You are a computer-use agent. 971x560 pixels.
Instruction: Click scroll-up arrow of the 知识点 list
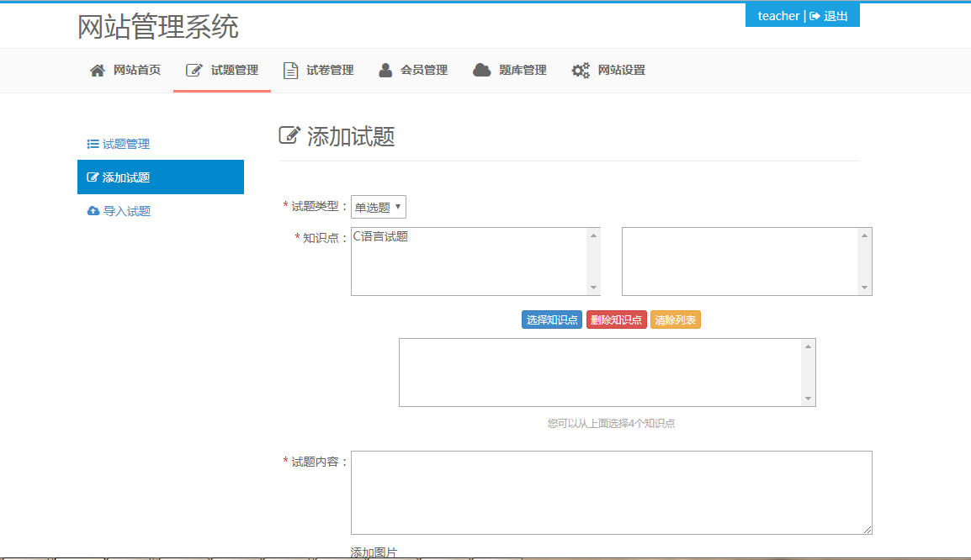[x=593, y=235]
